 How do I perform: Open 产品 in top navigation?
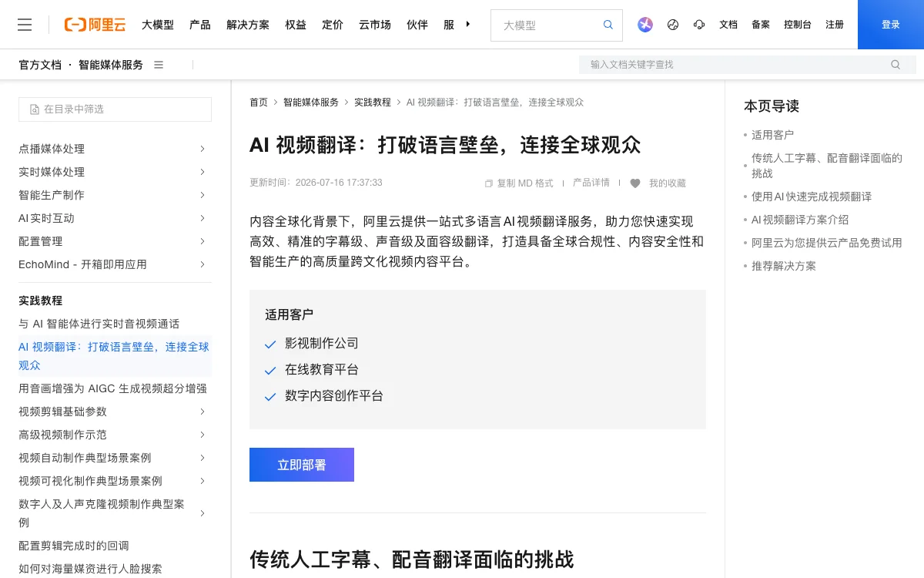200,25
